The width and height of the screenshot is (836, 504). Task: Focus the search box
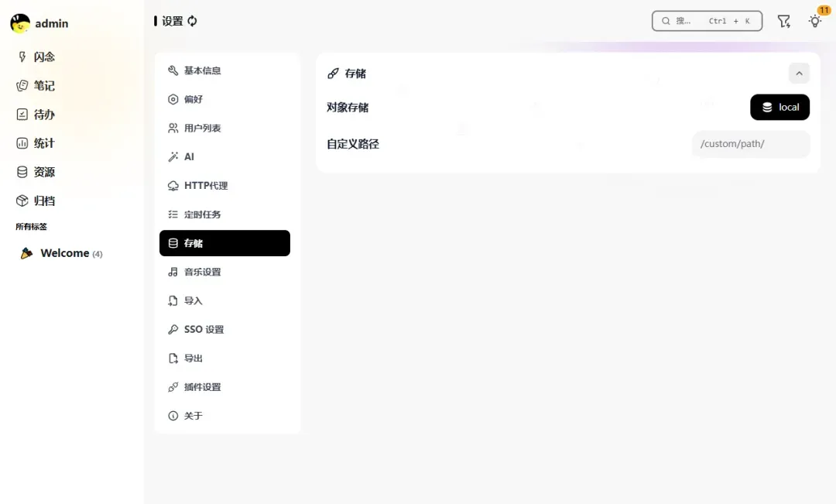[707, 21]
